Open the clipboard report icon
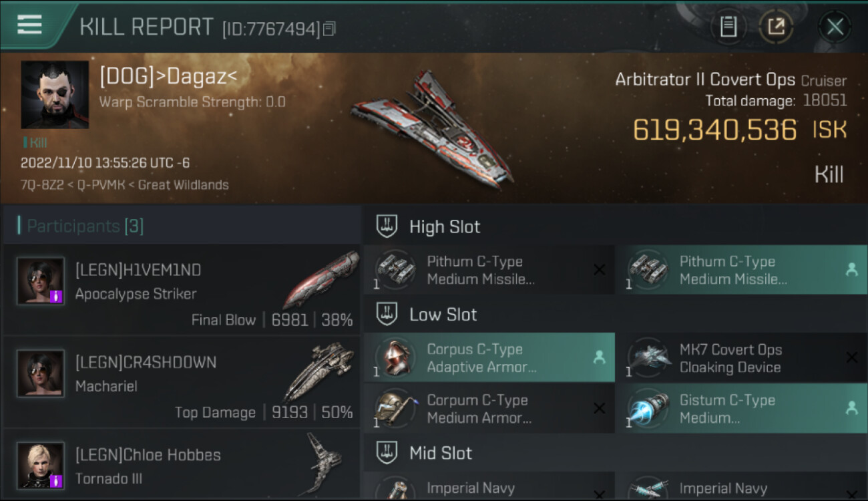The image size is (868, 501). [x=728, y=27]
